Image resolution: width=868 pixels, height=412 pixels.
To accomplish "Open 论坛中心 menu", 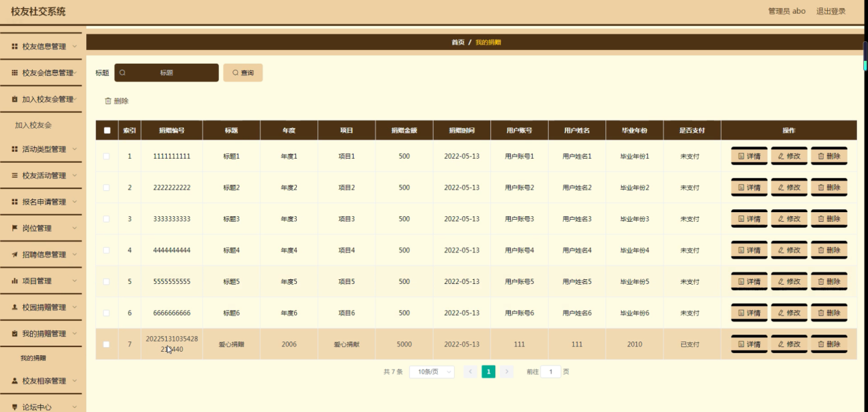I will (41, 407).
